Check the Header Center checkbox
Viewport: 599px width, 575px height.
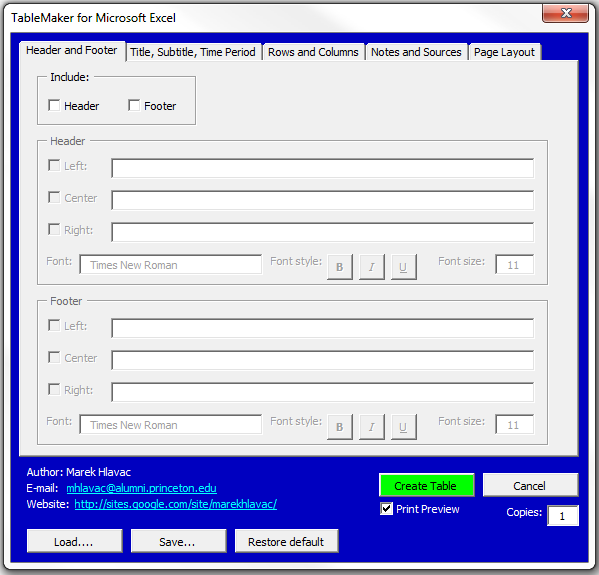coord(54,198)
